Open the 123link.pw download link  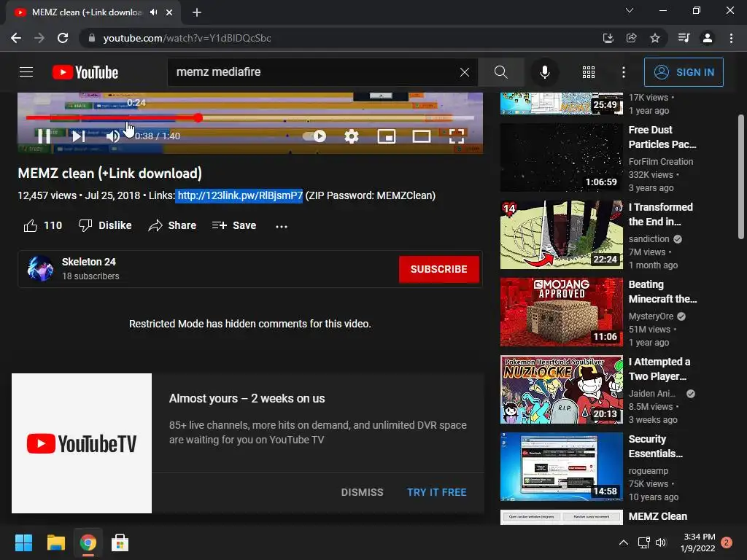click(x=240, y=195)
